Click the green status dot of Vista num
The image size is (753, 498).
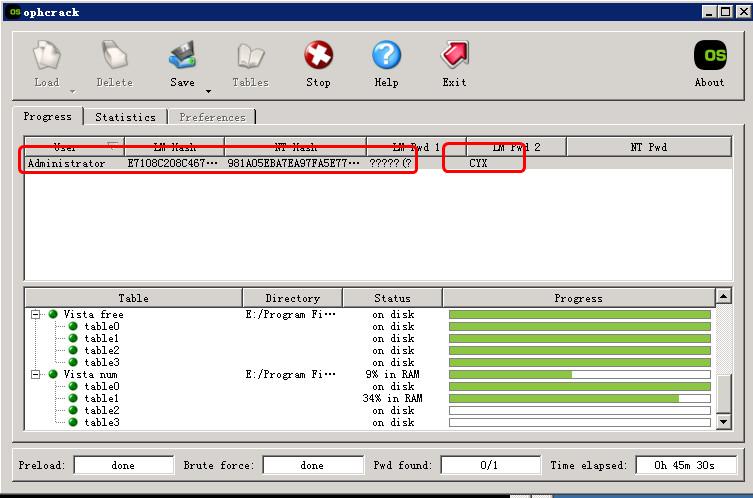tap(53, 374)
